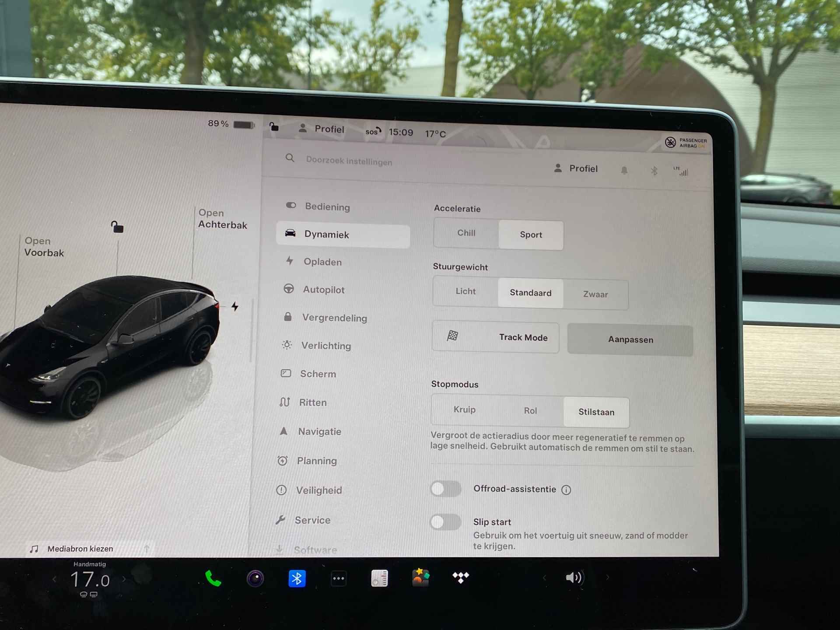Navigate to Autopilot settings icon
The image size is (840, 630).
point(289,289)
